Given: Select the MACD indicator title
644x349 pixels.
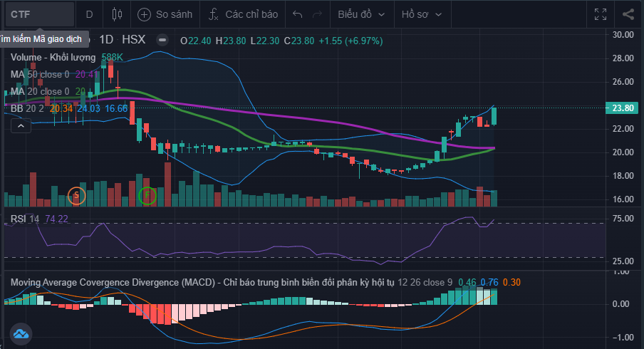Looking at the screenshot, I should click(202, 283).
